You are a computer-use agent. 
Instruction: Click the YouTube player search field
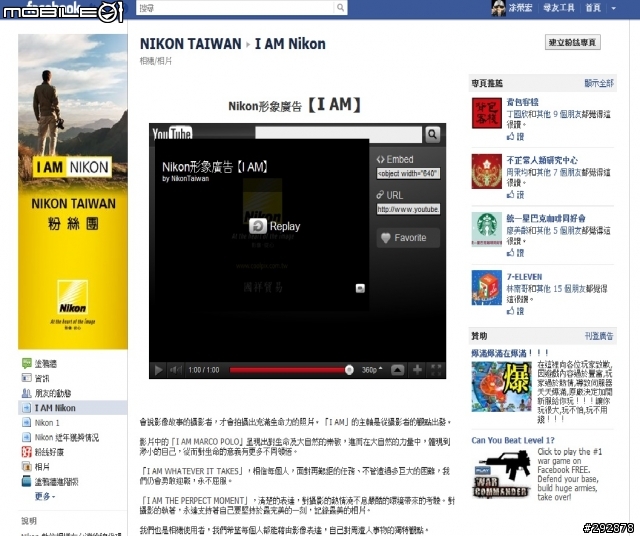(338, 134)
